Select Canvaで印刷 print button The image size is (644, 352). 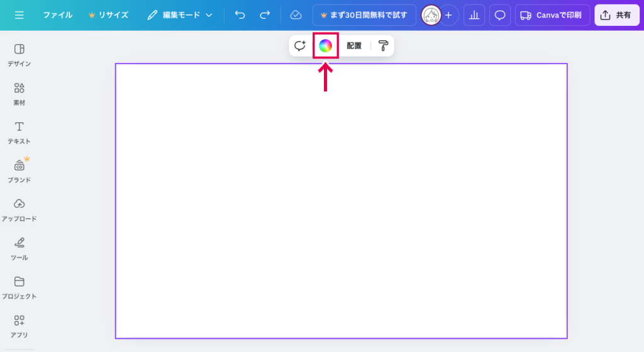coord(552,15)
